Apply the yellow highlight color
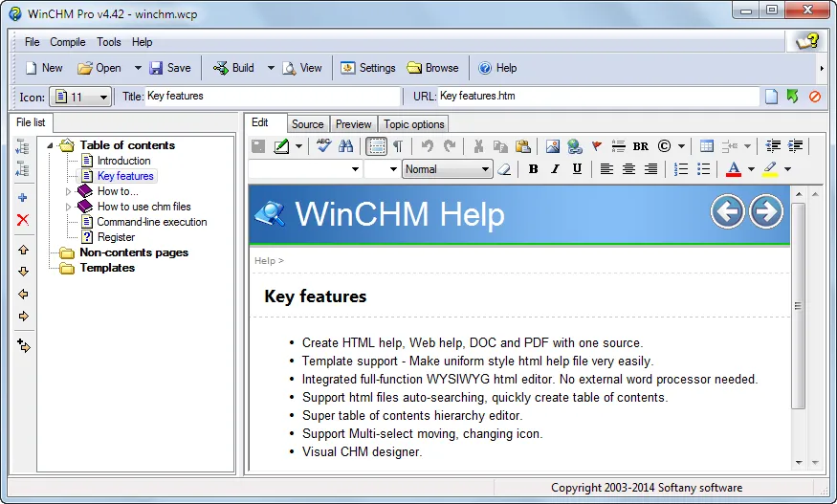 click(770, 169)
